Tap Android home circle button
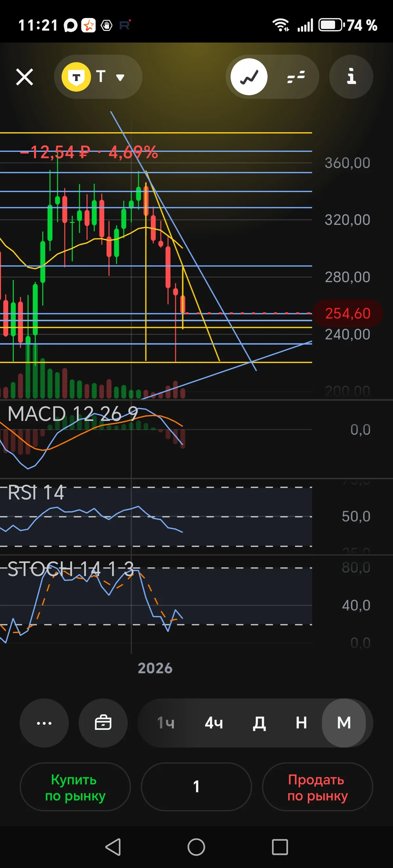Image resolution: width=393 pixels, height=868 pixels. [196, 847]
